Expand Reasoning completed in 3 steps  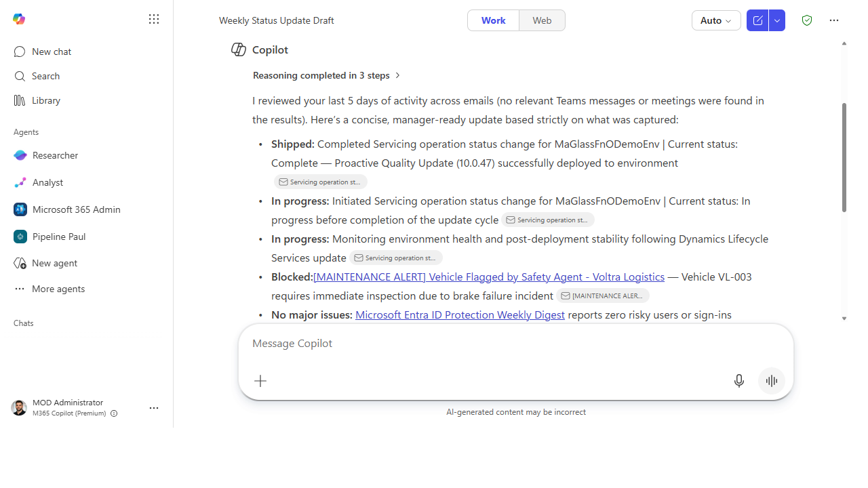(x=327, y=75)
